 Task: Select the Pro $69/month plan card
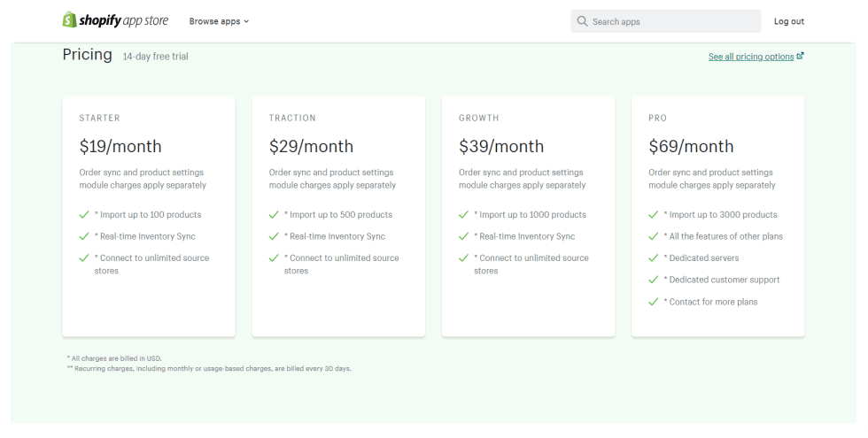[x=718, y=216]
